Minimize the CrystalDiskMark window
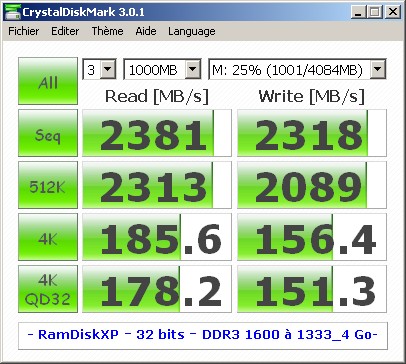 click(359, 12)
